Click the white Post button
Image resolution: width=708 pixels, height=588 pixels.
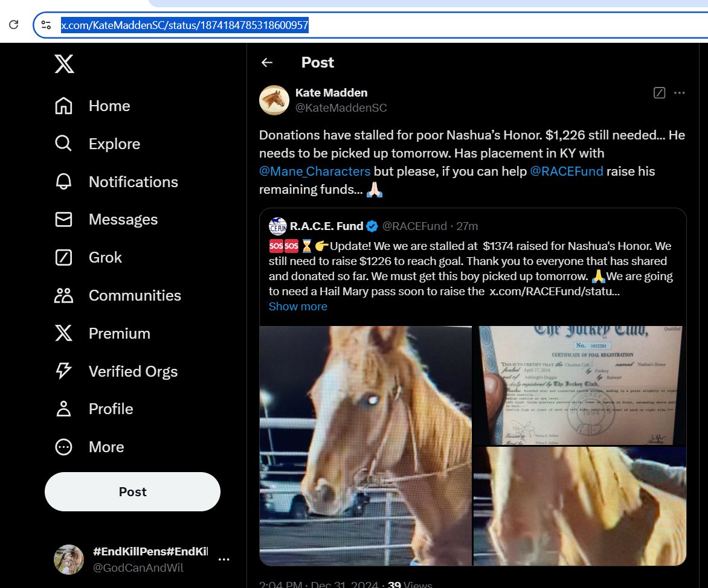[132, 491]
